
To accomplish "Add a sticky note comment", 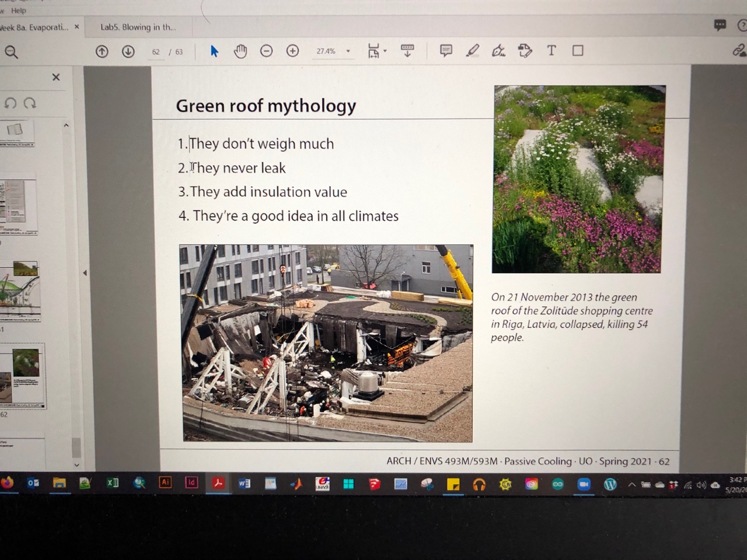I will point(446,51).
